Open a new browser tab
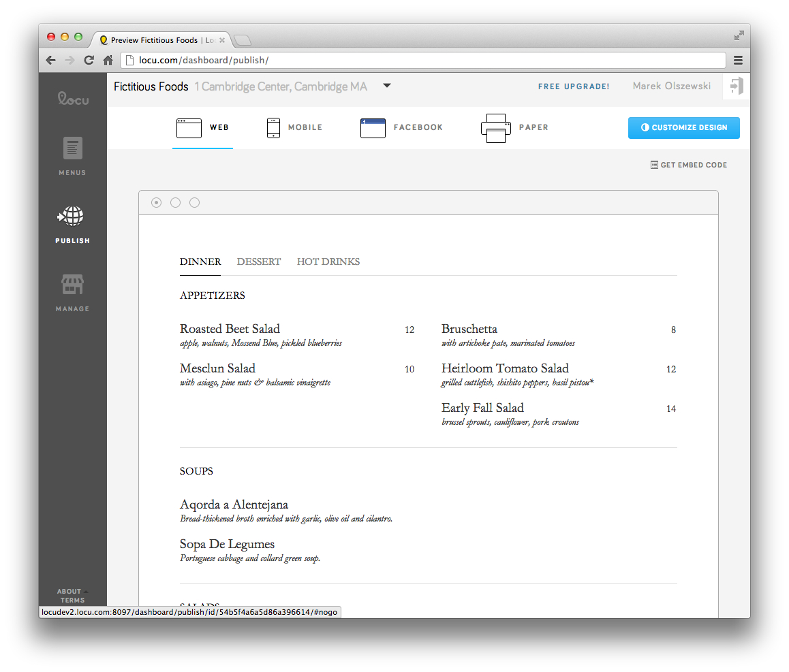 coord(242,40)
